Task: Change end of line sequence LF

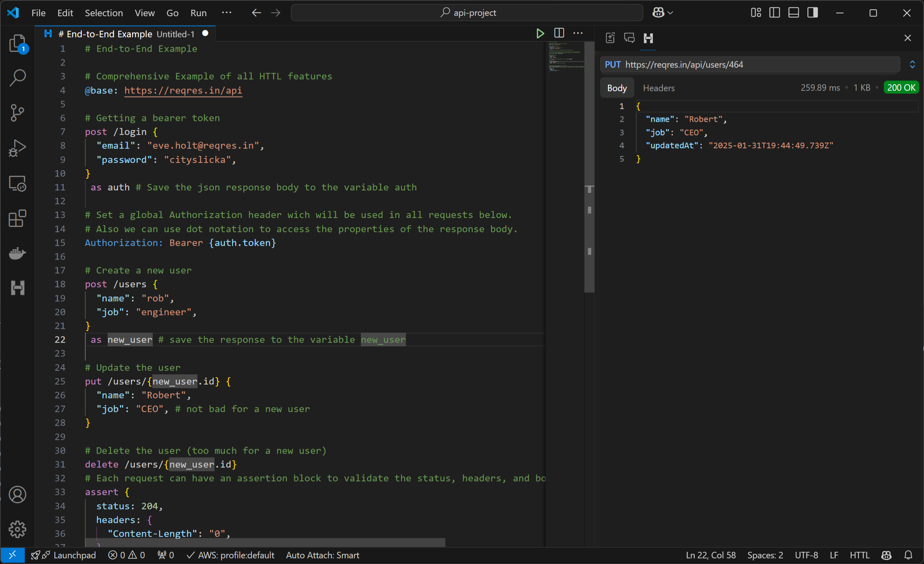Action: pyautogui.click(x=834, y=555)
